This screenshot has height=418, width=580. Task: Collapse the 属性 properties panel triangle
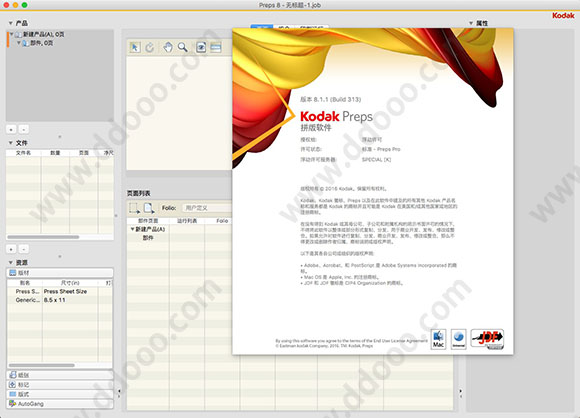[x=471, y=23]
